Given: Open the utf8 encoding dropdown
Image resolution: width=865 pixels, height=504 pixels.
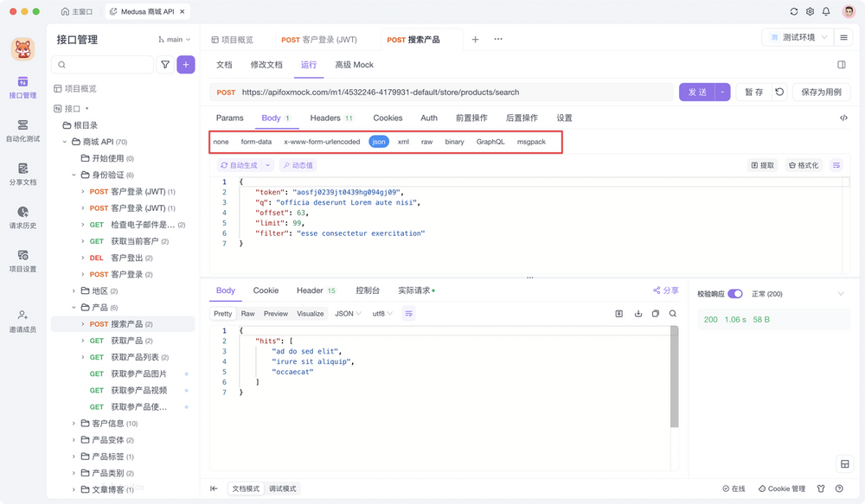Looking at the screenshot, I should point(382,314).
